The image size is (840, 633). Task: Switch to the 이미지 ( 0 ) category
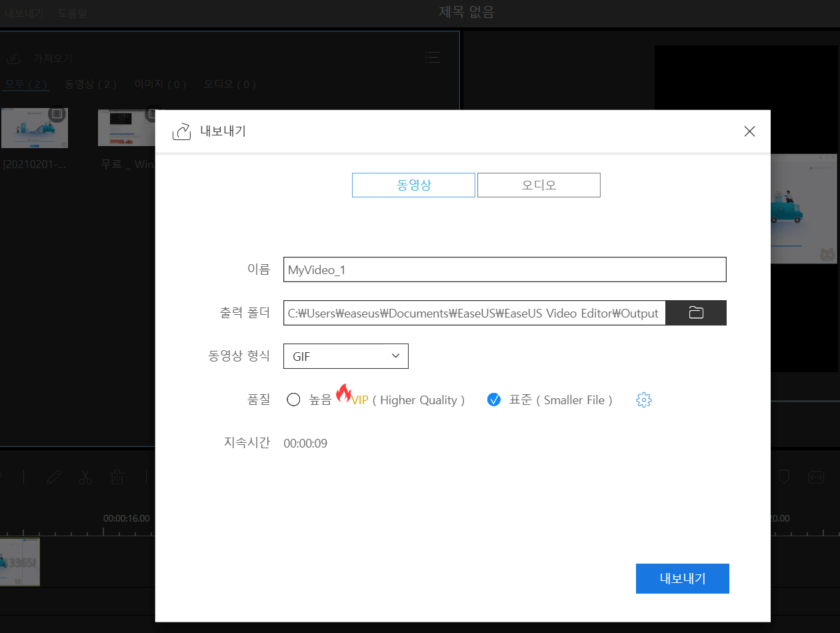160,84
